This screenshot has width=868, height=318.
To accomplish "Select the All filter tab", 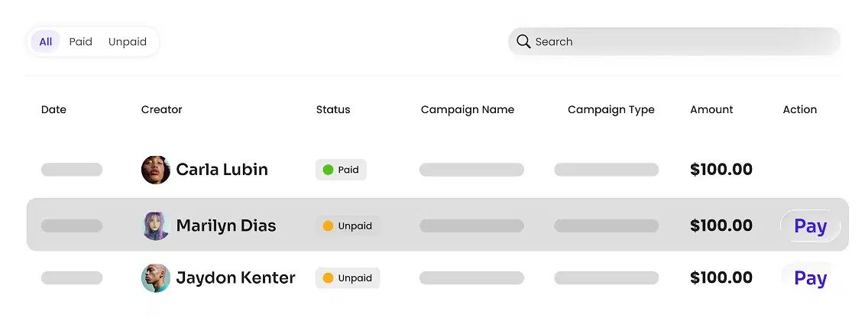I will [46, 42].
